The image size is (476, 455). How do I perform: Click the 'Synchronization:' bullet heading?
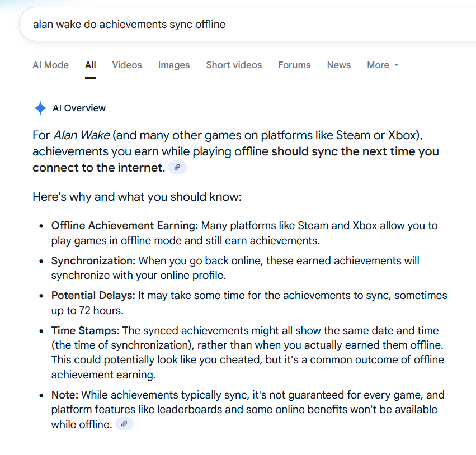(x=93, y=261)
